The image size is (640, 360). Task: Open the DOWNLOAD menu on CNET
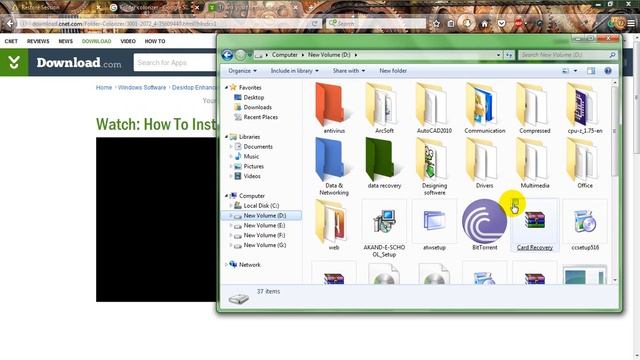(96, 41)
